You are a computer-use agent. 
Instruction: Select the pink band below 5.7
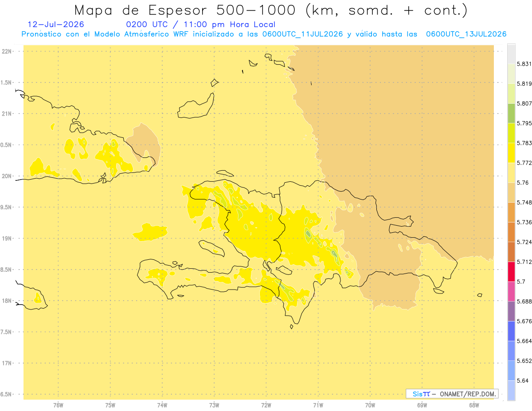511,291
